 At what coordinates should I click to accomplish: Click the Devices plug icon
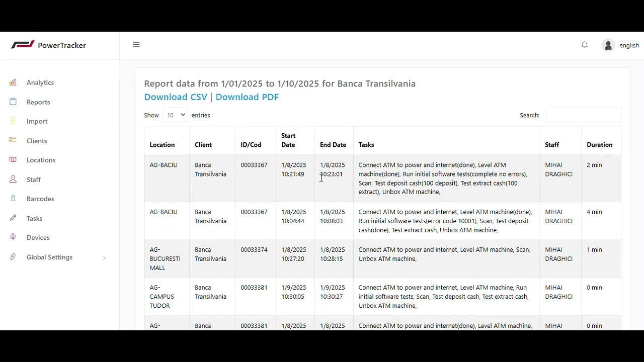(13, 237)
